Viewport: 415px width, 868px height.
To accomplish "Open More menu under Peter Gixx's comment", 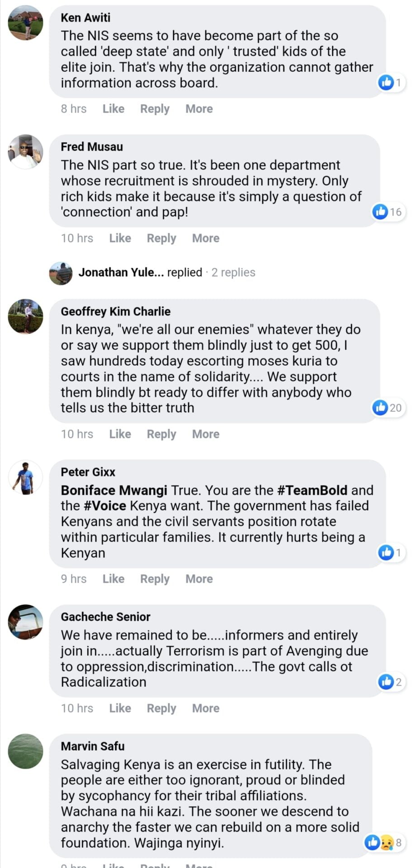I will click(199, 579).
